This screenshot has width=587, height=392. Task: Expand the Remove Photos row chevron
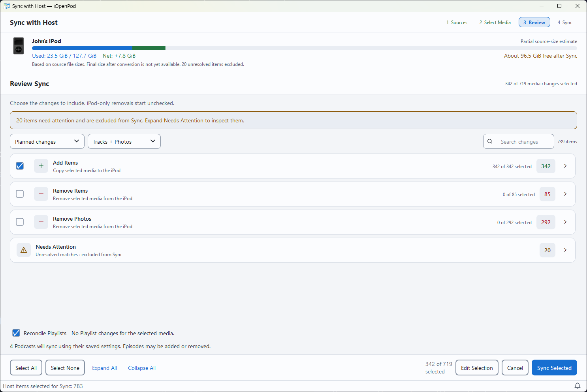565,222
